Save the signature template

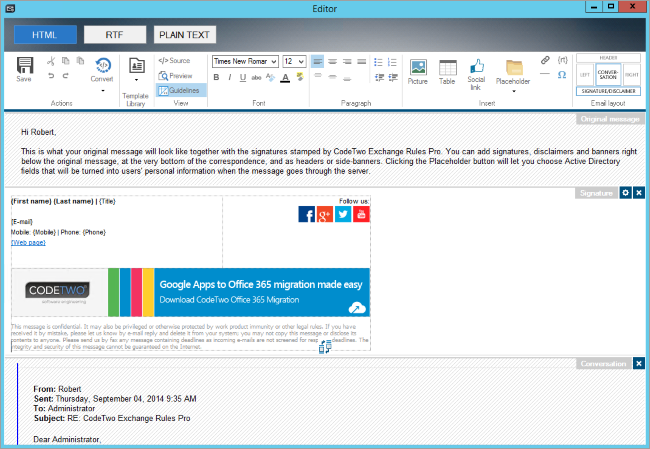[x=24, y=69]
